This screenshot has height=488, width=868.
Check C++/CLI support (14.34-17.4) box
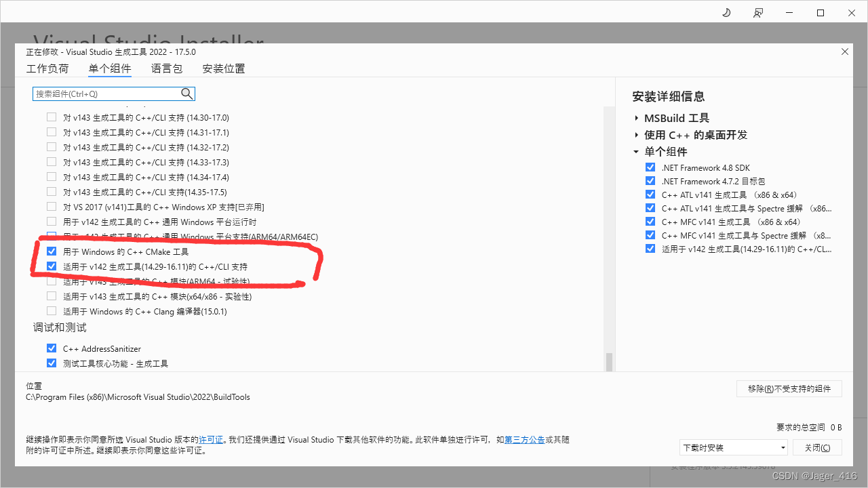(x=52, y=177)
